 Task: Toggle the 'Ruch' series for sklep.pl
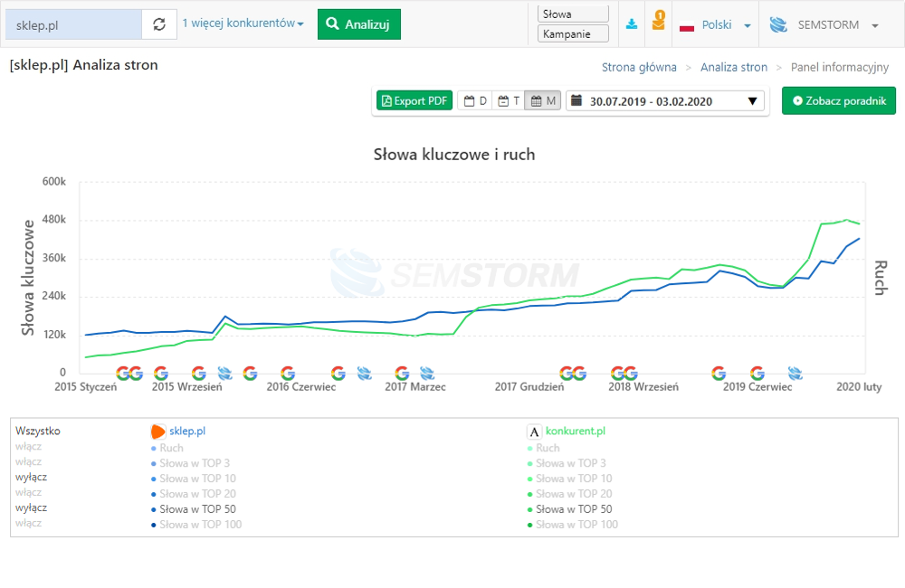click(171, 448)
